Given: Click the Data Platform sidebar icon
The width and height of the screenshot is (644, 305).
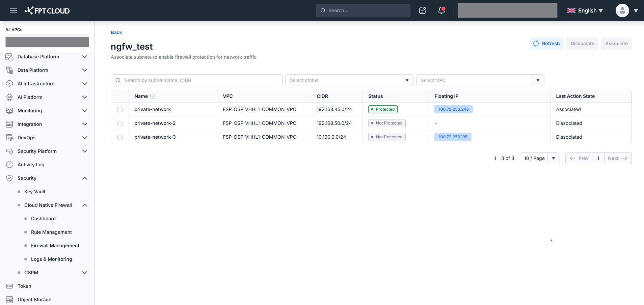Looking at the screenshot, I should [9, 70].
